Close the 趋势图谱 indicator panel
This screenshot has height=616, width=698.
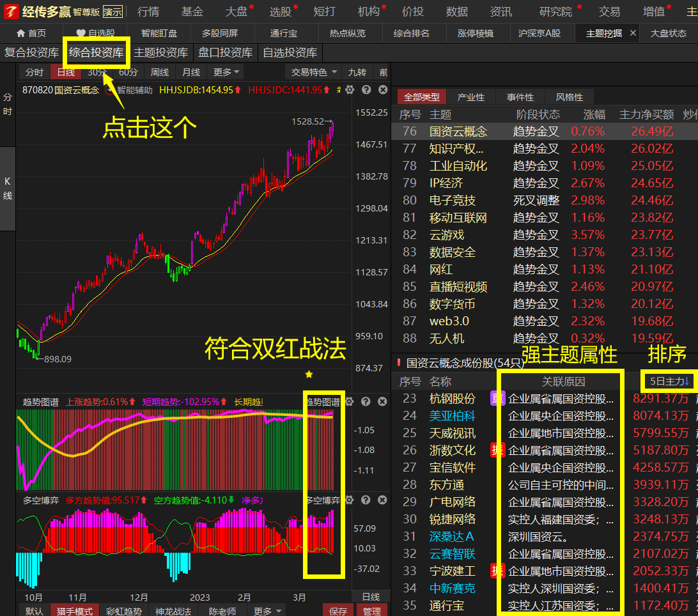382,401
